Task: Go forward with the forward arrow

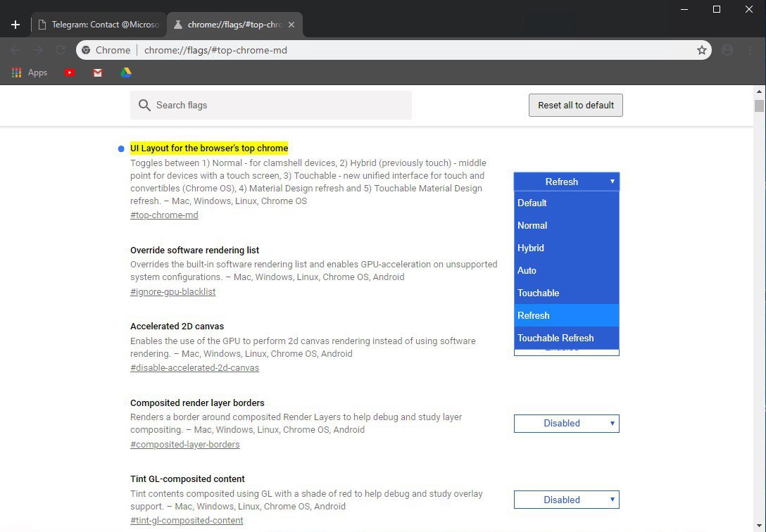Action: [38, 50]
